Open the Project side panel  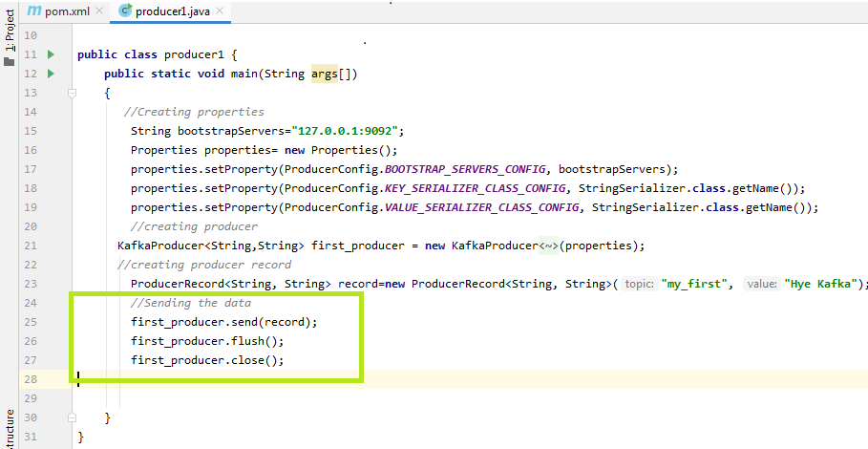(10, 31)
